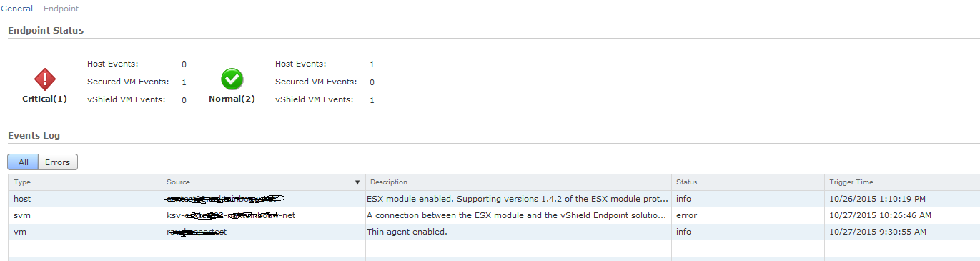Viewport: 980px width, 261px height.
Task: Click the Normal(2) label
Action: [x=232, y=99]
